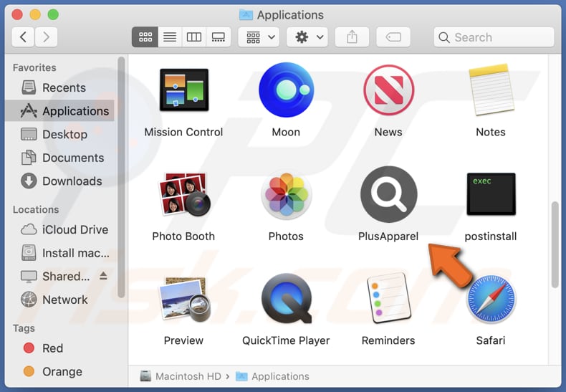Screen dimensions: 566x392
Task: Go back with the back arrow
Action: (23, 37)
